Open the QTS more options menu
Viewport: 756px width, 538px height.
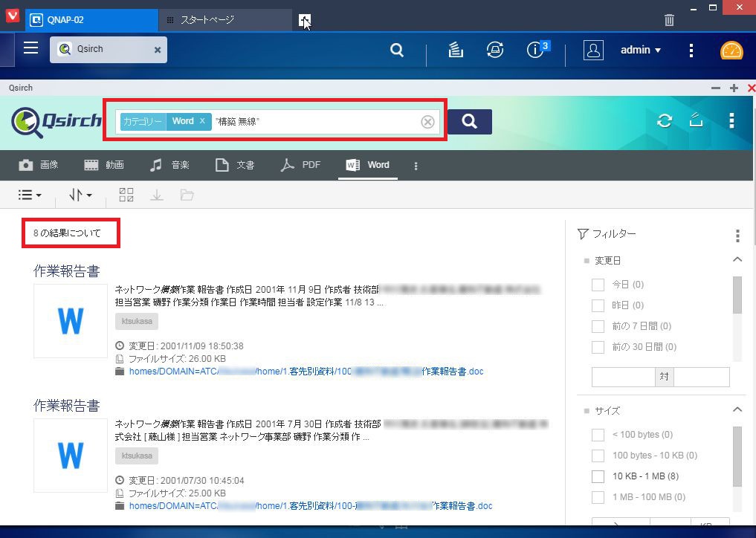(691, 50)
